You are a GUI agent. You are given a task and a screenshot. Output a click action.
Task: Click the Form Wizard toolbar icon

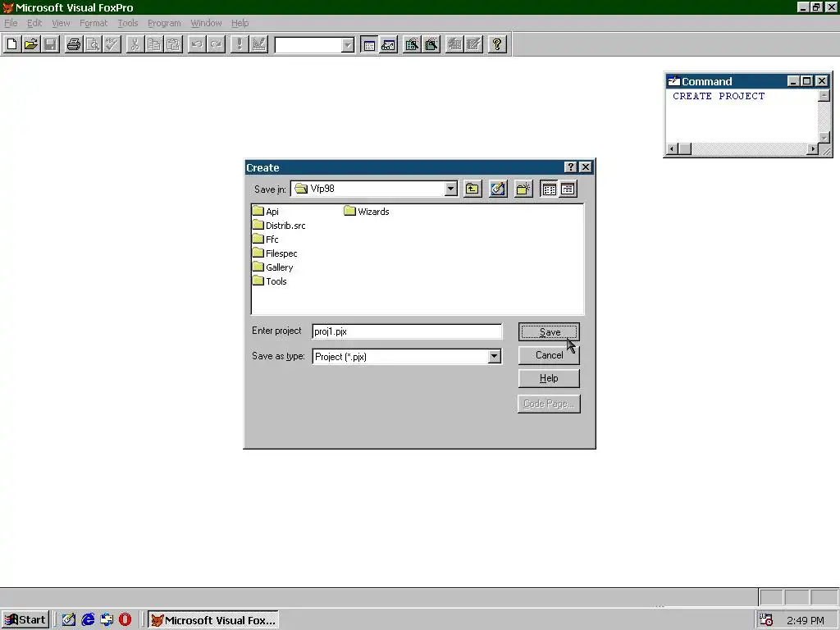[412, 44]
